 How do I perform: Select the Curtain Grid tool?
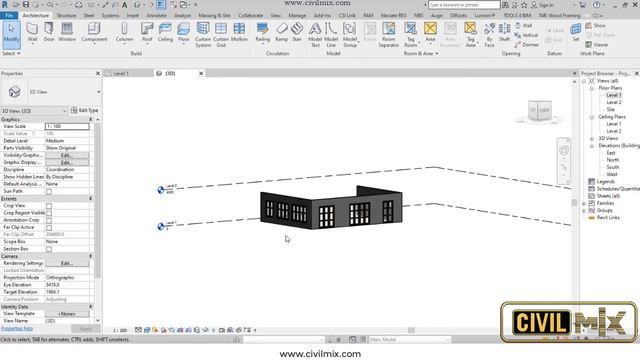pos(221,35)
